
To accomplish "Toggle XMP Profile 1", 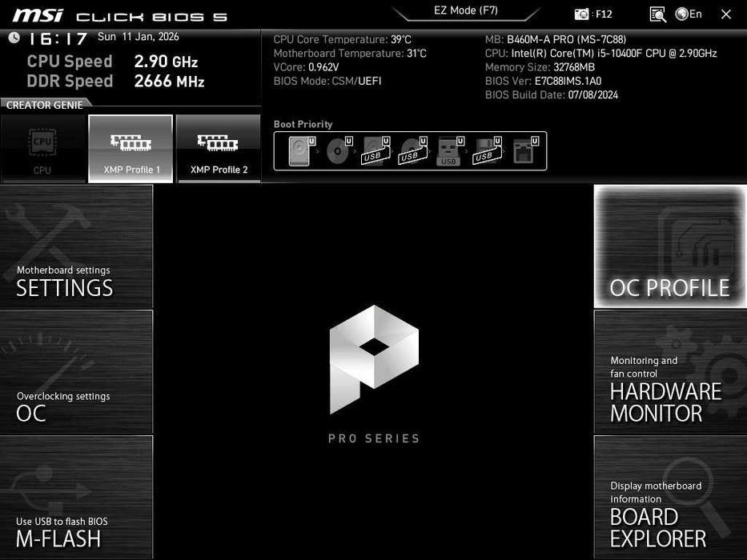I will click(131, 149).
